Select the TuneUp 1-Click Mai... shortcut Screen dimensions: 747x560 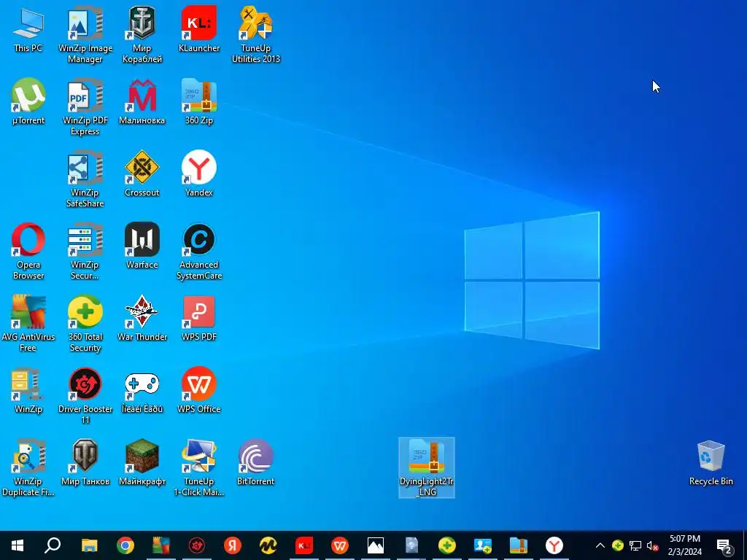point(199,468)
